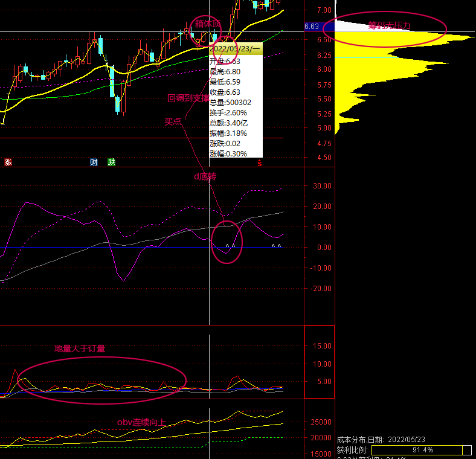476x459 pixels.
Task: Click the 收盘:6.63 row in the tooltip
Action: pos(225,92)
